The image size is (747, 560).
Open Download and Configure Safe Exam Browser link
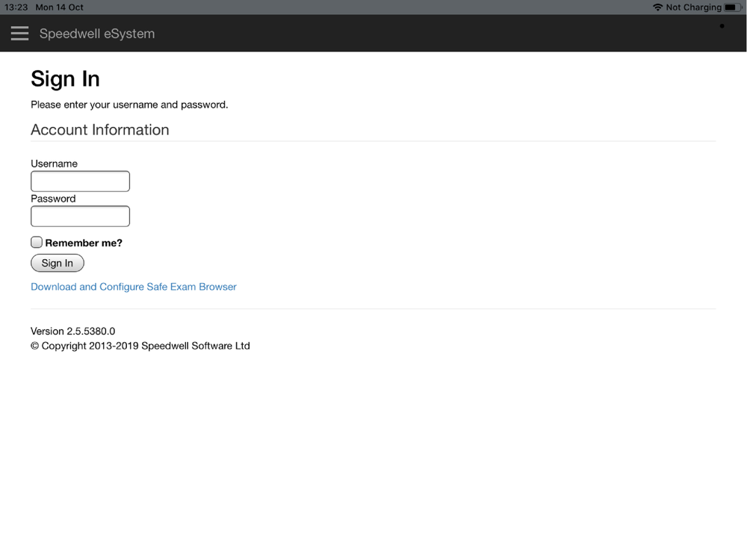(x=134, y=287)
